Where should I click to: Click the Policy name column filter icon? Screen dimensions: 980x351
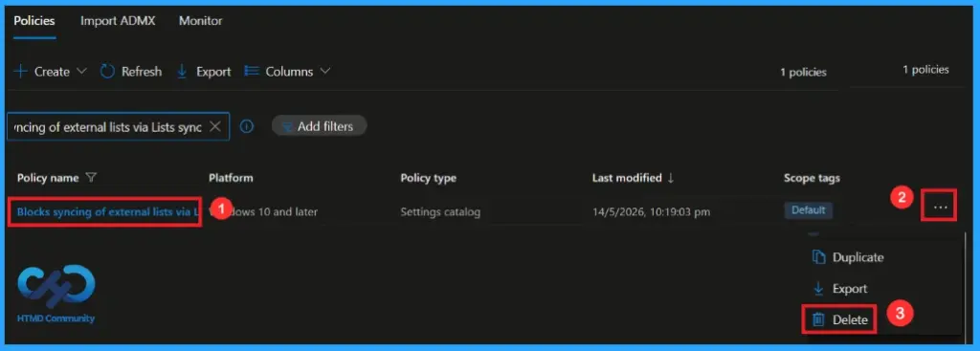(x=91, y=178)
